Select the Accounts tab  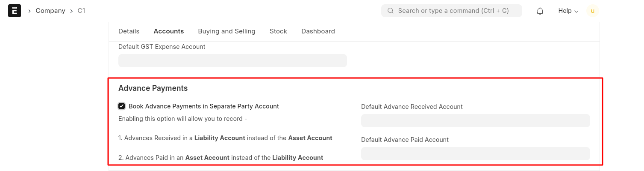169,31
